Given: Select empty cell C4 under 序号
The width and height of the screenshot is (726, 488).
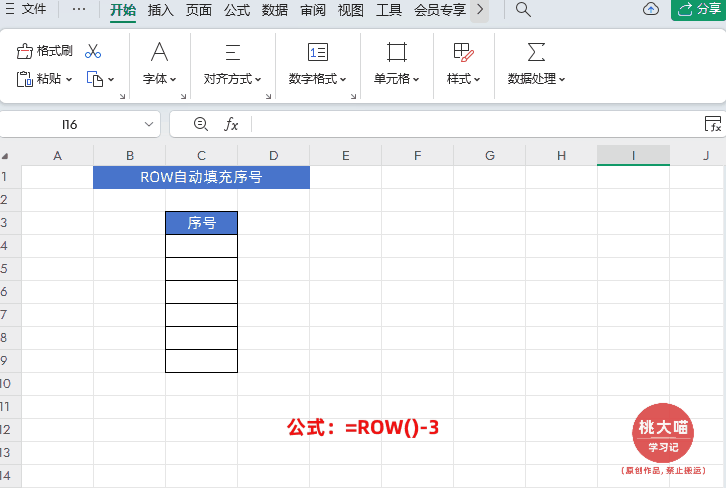Looking at the screenshot, I should 201,246.
